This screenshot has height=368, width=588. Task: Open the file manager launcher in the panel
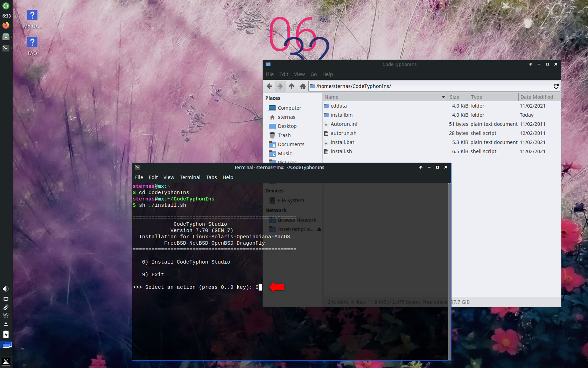6,37
